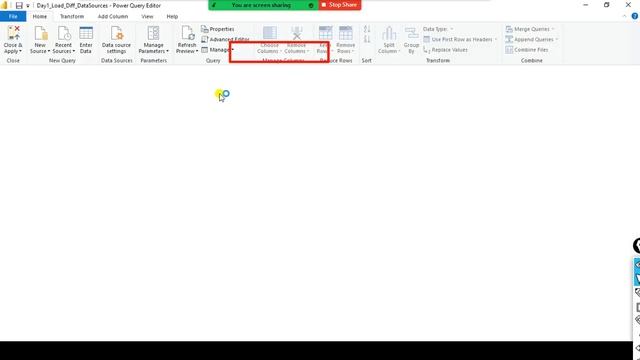Open the Manage query dropdown
This screenshot has height=360, width=640.
click(218, 50)
